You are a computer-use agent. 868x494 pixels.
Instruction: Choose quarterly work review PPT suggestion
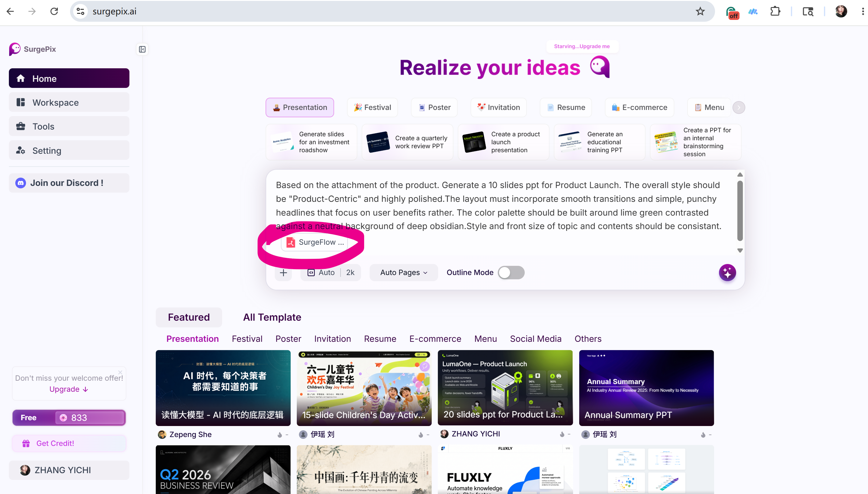[407, 142]
